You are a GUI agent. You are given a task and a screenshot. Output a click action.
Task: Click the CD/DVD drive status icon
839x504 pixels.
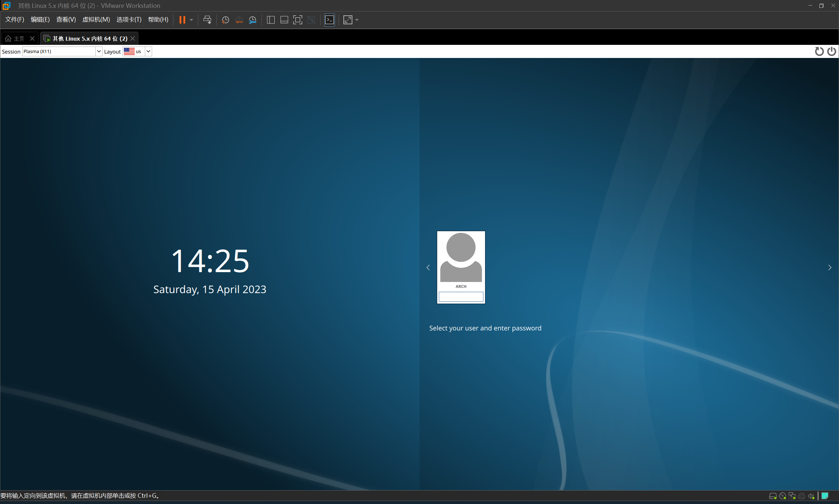click(x=782, y=496)
